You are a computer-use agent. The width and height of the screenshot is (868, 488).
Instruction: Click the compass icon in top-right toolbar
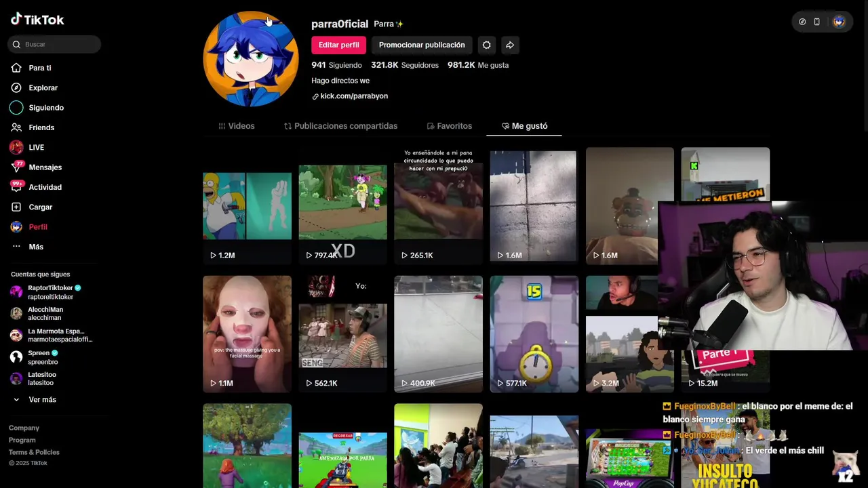[x=802, y=22]
